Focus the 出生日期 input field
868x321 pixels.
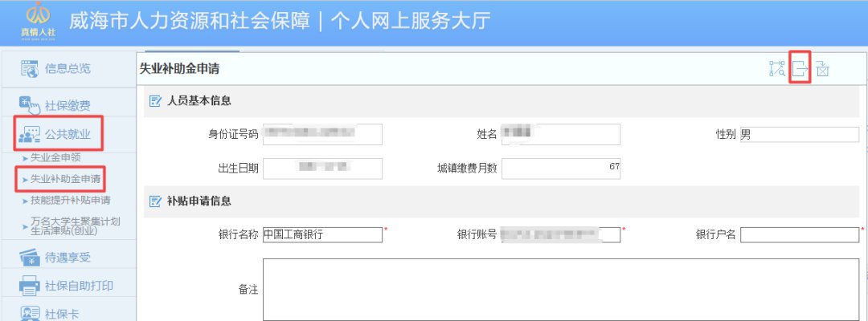[x=323, y=169]
